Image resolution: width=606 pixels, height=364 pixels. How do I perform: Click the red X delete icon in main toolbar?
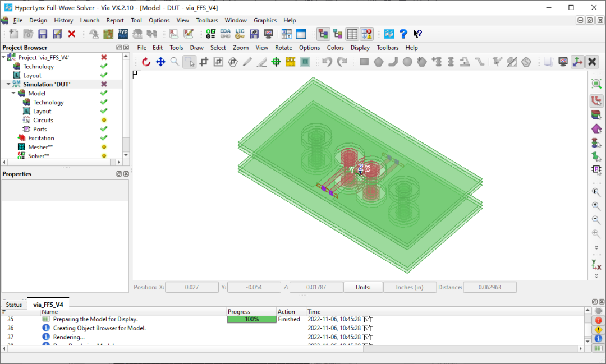pyautogui.click(x=71, y=34)
